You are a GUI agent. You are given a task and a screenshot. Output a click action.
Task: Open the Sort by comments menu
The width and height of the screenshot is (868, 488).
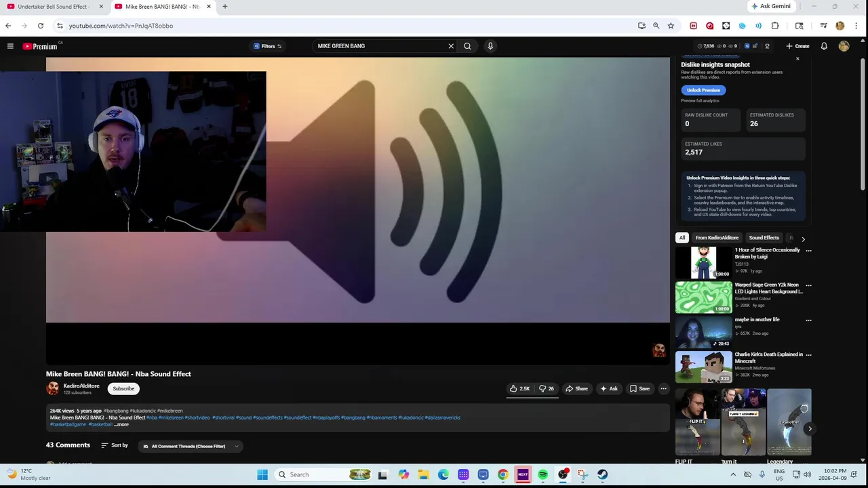115,445
